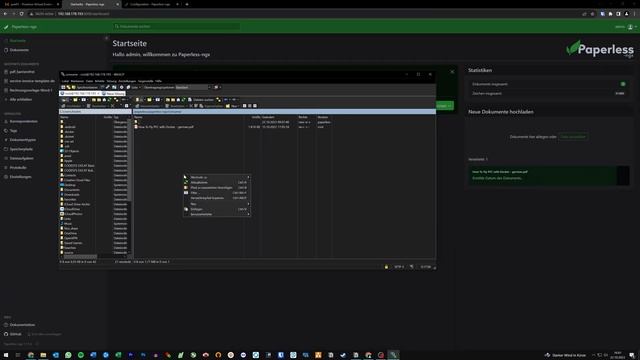
Task: Select the German PDF file in the remote panel
Action: pyautogui.click(x=165, y=127)
